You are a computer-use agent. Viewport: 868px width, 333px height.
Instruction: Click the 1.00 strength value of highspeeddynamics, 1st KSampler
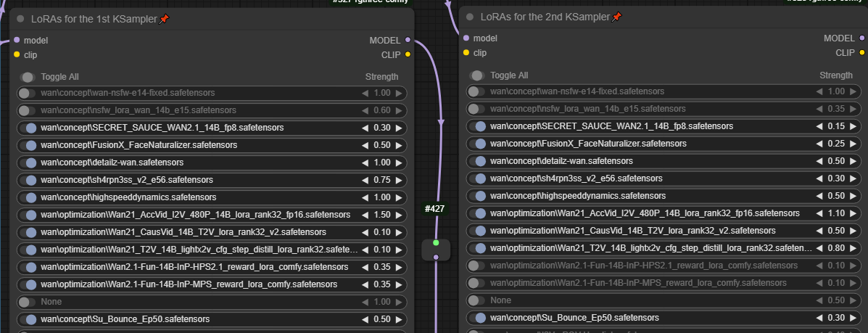[x=382, y=197]
